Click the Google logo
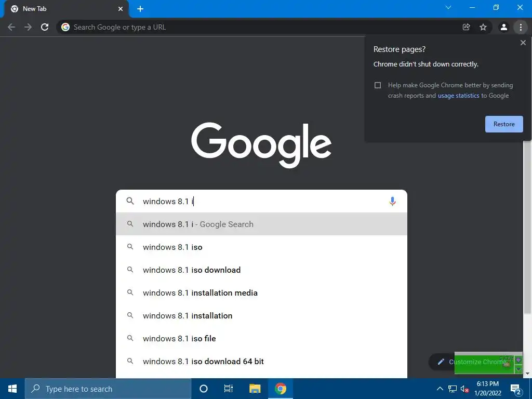 coord(261,145)
